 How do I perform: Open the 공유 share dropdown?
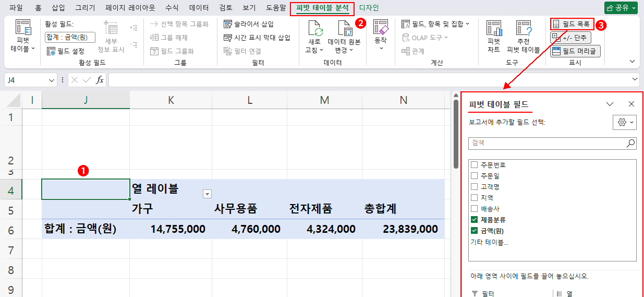click(x=621, y=8)
